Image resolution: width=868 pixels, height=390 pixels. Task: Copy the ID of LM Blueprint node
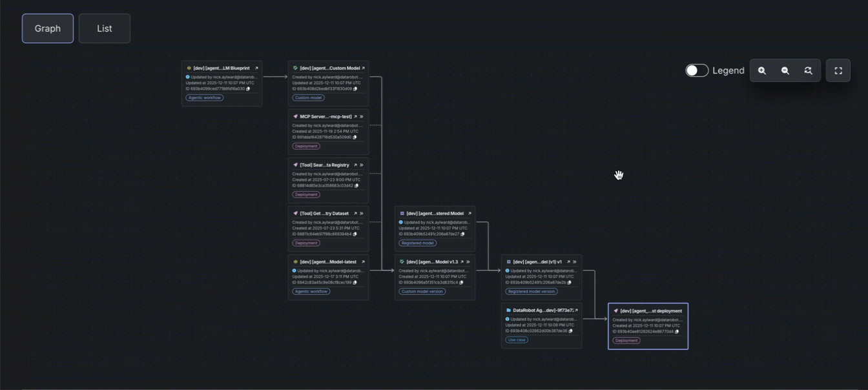pos(248,89)
